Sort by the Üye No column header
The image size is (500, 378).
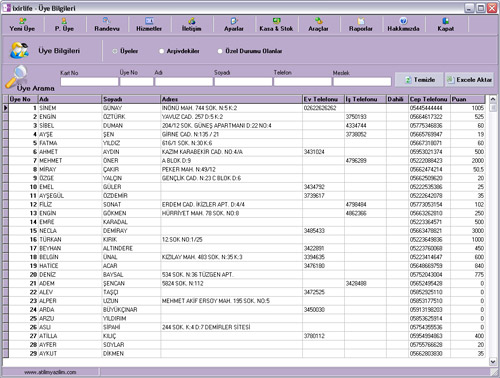(23, 99)
